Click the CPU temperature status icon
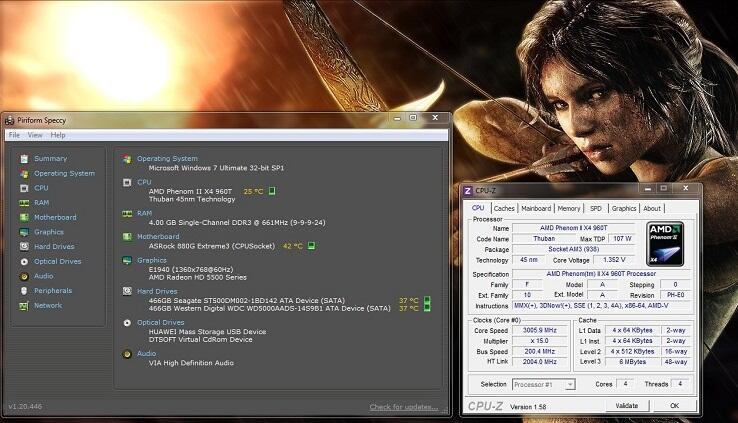Viewport: 738px width, 423px height. pos(272,191)
